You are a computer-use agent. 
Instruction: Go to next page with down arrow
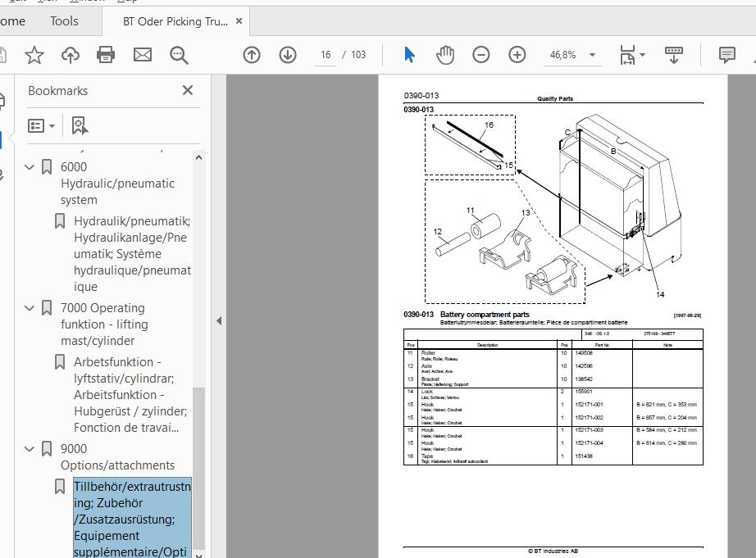288,55
